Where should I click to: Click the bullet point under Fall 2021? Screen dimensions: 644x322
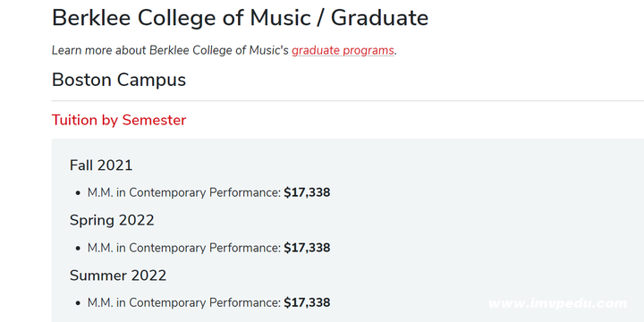click(x=78, y=193)
